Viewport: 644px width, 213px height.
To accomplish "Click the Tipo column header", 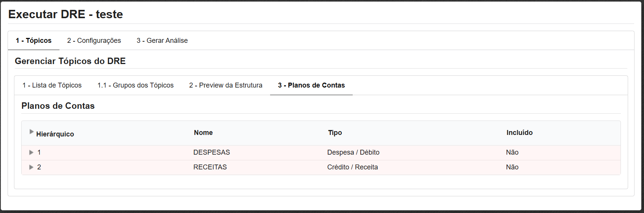I will tap(335, 133).
